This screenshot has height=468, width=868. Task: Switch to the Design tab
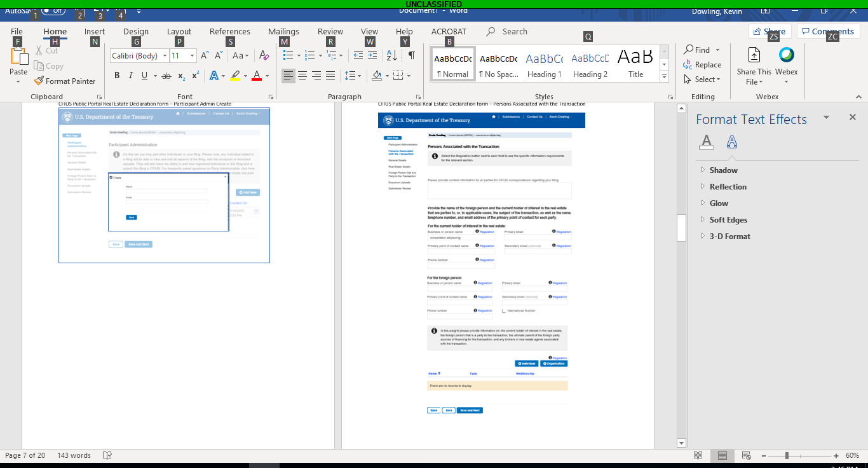coord(136,31)
